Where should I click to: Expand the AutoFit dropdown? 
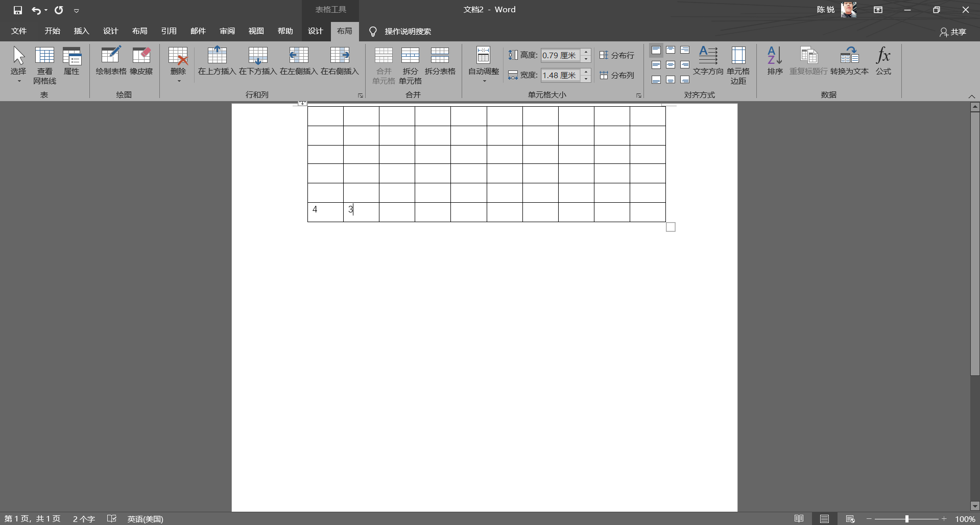[483, 65]
